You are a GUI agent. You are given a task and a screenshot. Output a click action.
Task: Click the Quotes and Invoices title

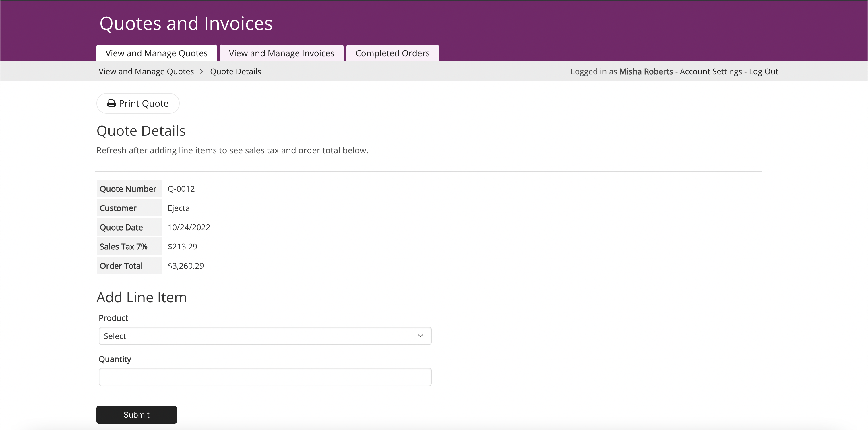coord(186,24)
